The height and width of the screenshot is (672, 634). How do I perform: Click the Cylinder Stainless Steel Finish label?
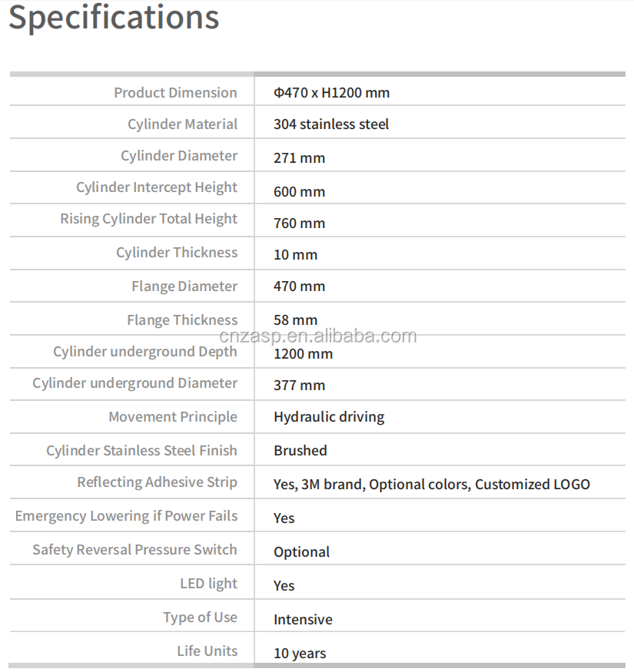tap(141, 451)
